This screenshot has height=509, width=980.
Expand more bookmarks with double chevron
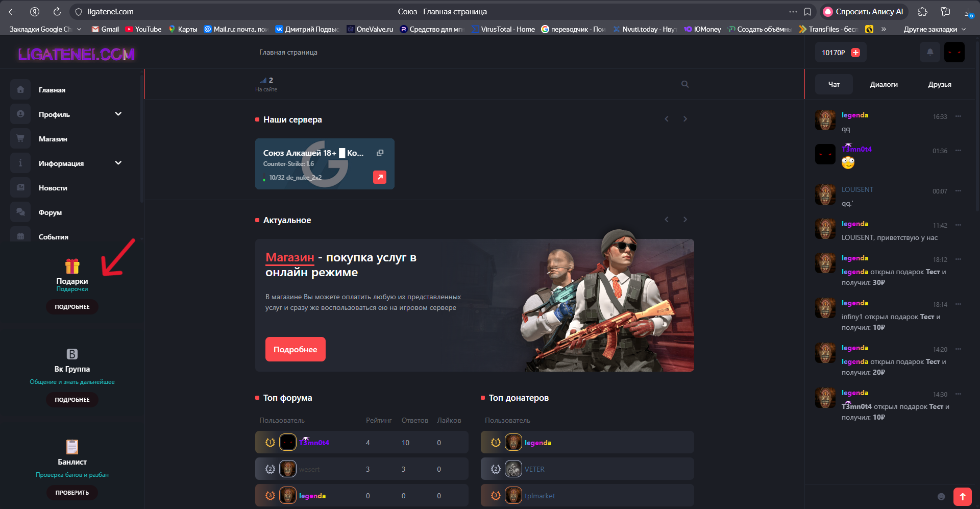point(884,29)
